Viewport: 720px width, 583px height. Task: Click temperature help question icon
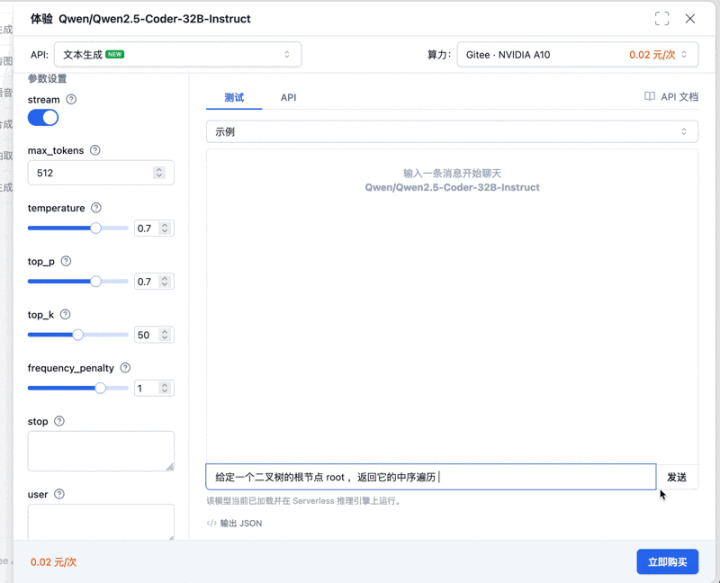pyautogui.click(x=96, y=208)
